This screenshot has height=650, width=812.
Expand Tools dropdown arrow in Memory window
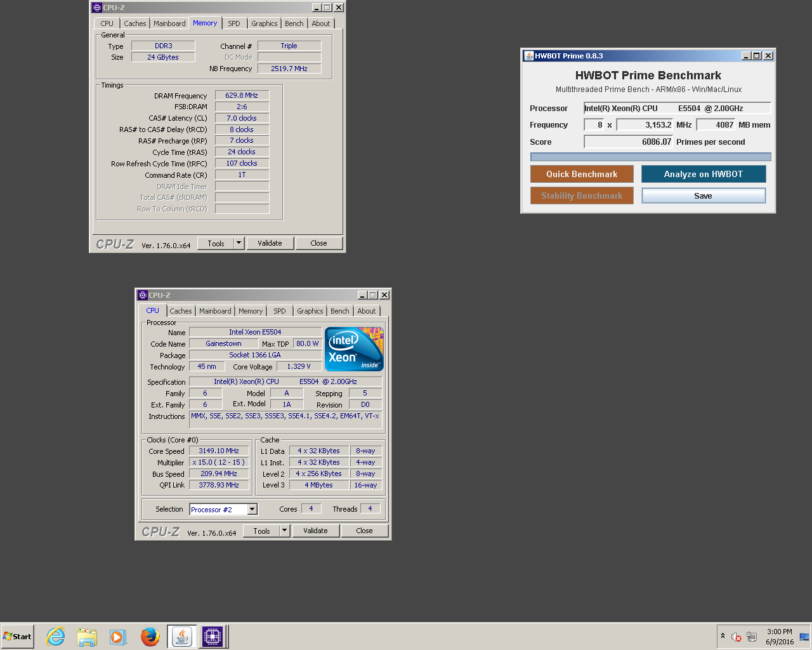(x=239, y=243)
